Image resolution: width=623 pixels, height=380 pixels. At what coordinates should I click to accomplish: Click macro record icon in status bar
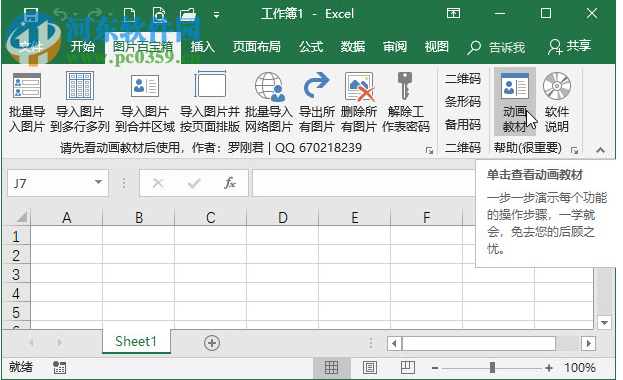[x=60, y=367]
